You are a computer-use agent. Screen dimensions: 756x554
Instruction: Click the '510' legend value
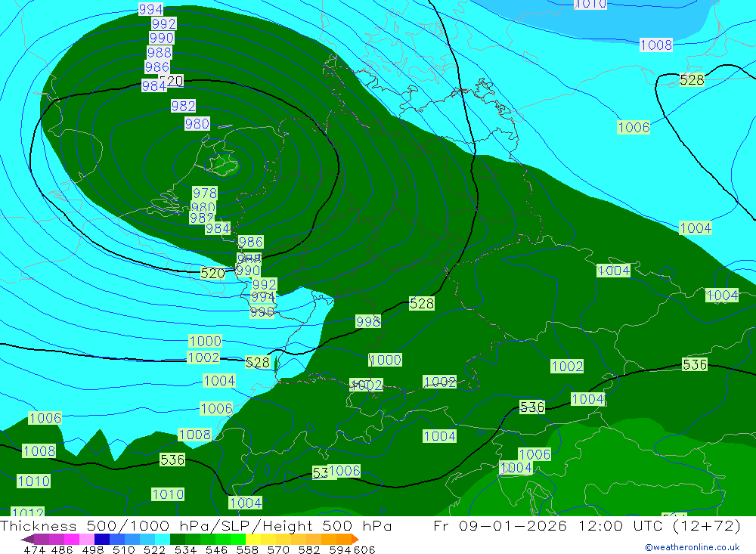point(124,549)
